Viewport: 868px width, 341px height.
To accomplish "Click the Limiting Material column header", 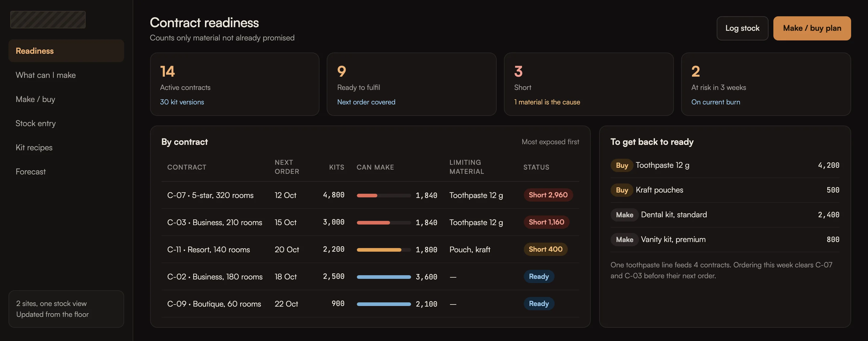I will click(x=467, y=167).
